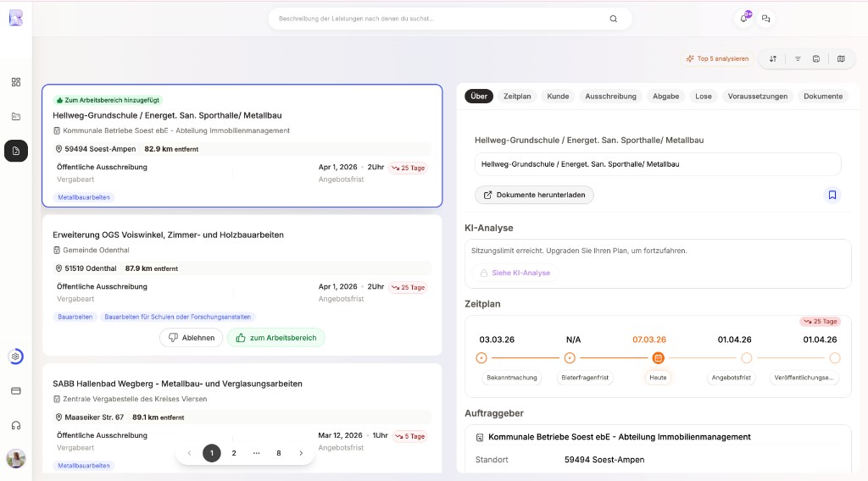Click the Veröffentlichungse... timeline label

point(804,378)
